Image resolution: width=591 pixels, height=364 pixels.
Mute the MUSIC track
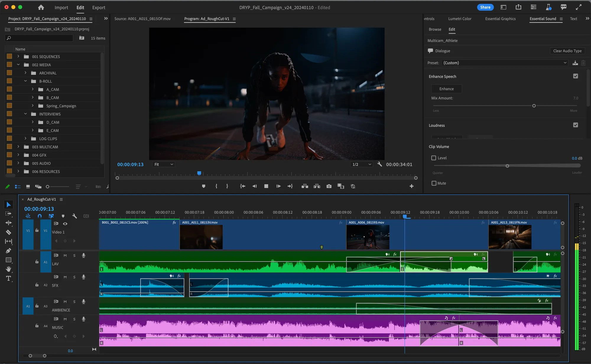[65, 319]
